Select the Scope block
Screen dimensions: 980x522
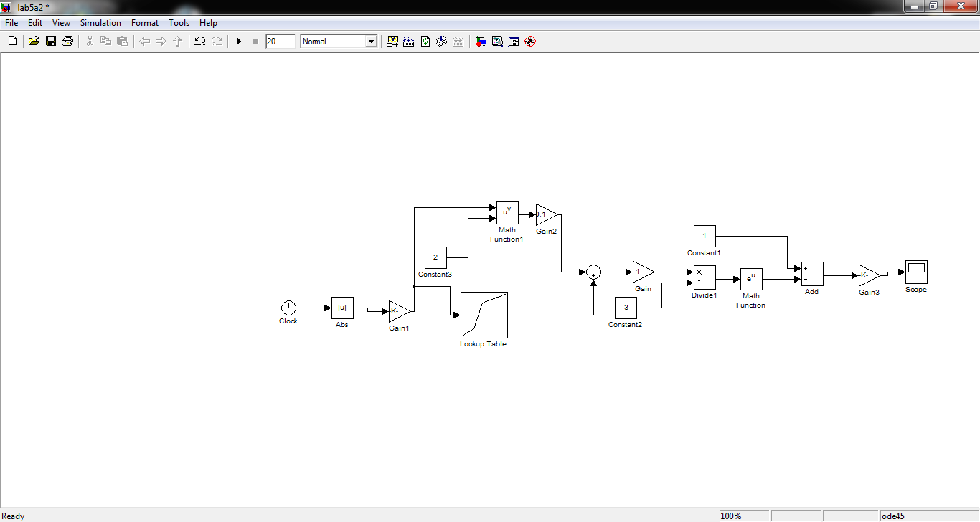click(x=916, y=272)
